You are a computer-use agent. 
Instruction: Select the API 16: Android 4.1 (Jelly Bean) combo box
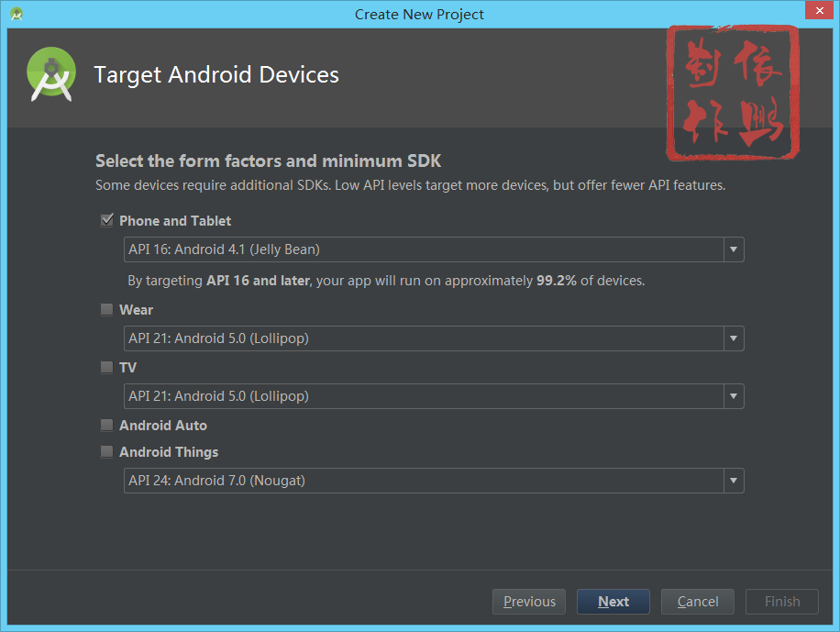[x=434, y=249]
